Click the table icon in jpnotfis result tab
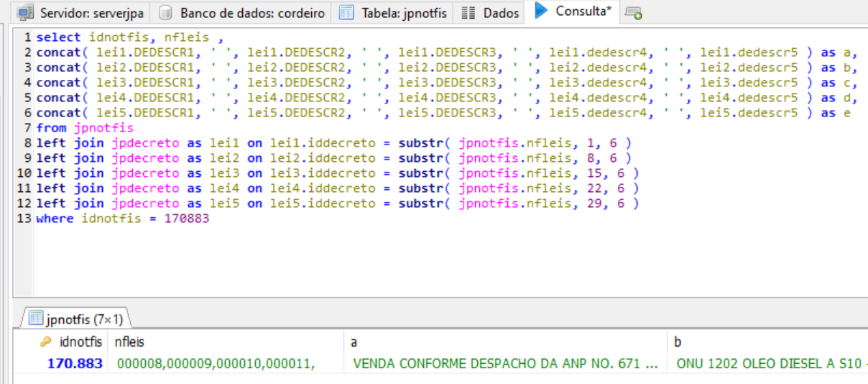The width and height of the screenshot is (868, 384). (x=34, y=318)
